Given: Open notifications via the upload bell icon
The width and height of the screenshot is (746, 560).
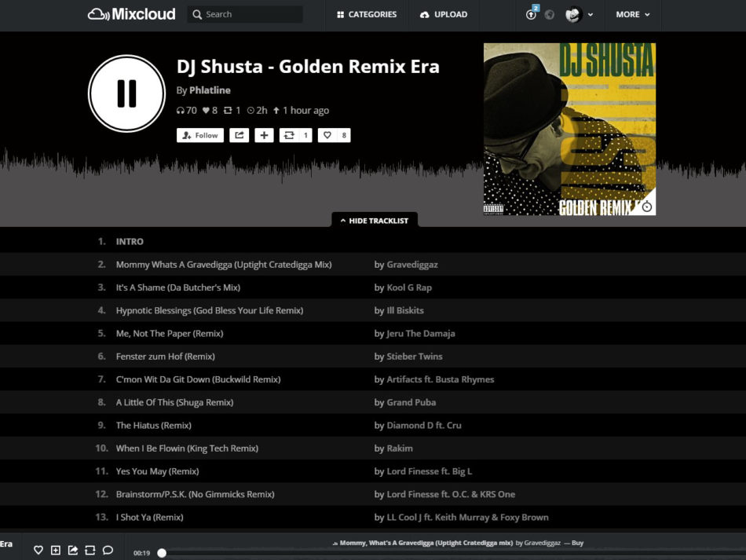Looking at the screenshot, I should coord(532,14).
